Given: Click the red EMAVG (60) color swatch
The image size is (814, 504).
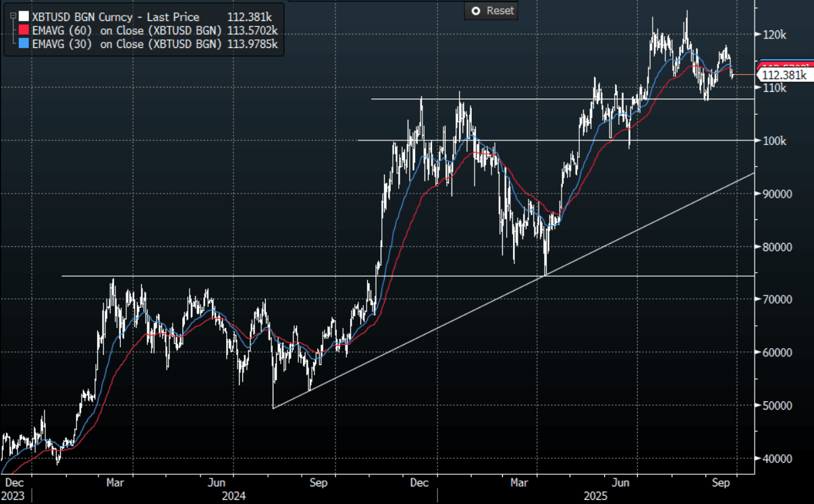Looking at the screenshot, I should coord(24,30).
